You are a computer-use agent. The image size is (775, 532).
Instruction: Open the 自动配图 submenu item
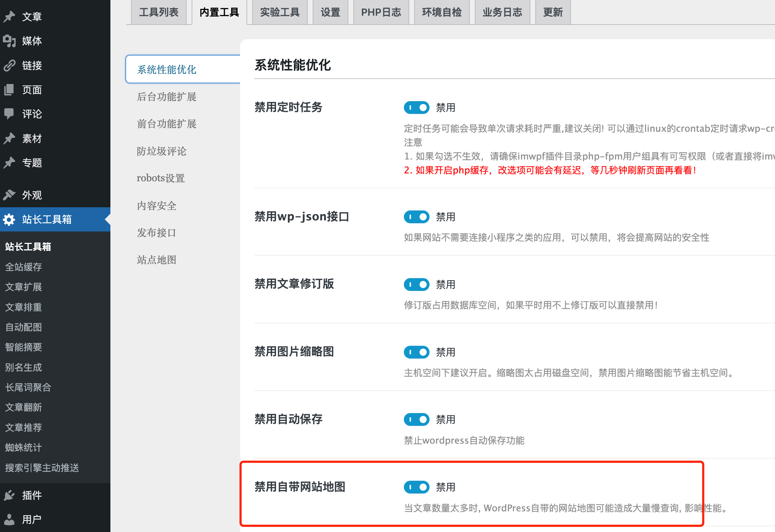(24, 327)
